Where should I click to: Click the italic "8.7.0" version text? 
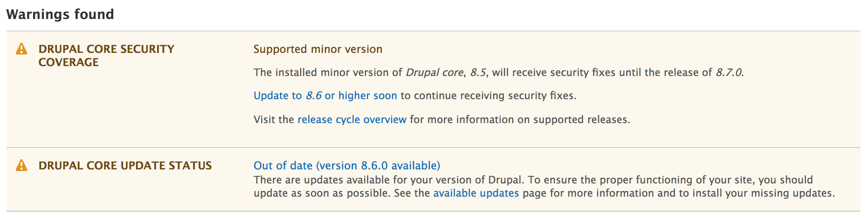pos(730,72)
